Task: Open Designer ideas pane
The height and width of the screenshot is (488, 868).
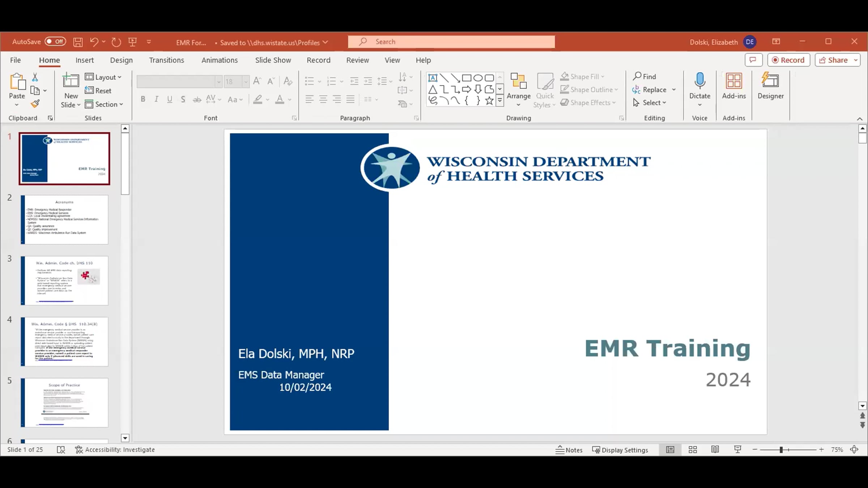Action: (771, 86)
